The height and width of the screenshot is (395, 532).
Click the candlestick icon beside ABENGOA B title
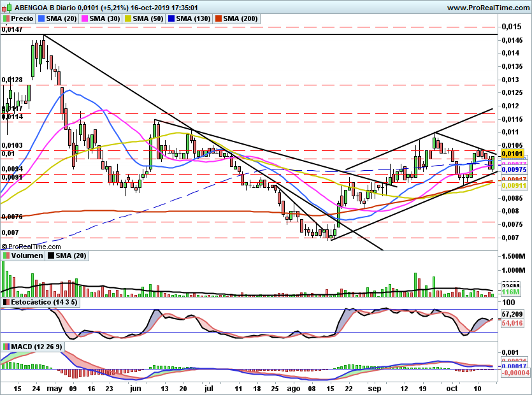7,7
